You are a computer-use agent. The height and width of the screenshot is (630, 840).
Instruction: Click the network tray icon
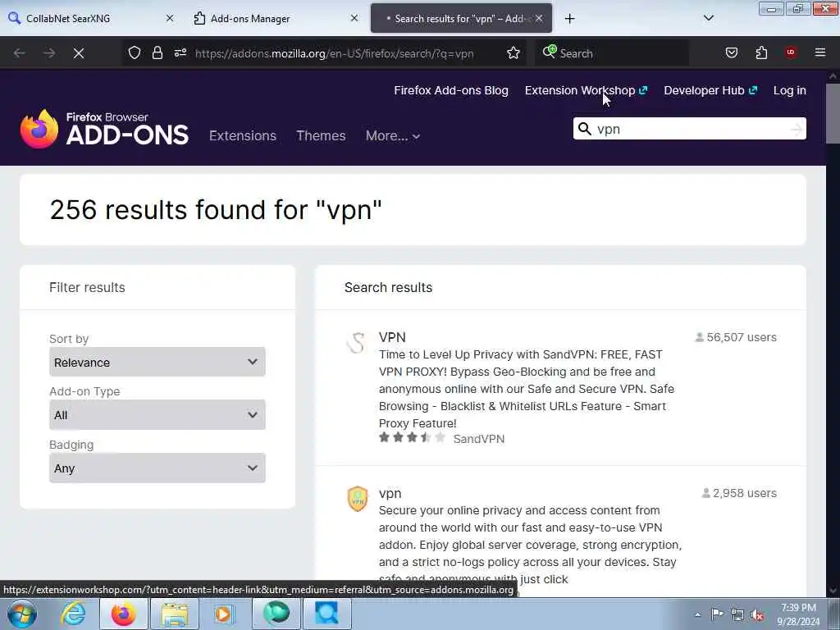click(737, 615)
